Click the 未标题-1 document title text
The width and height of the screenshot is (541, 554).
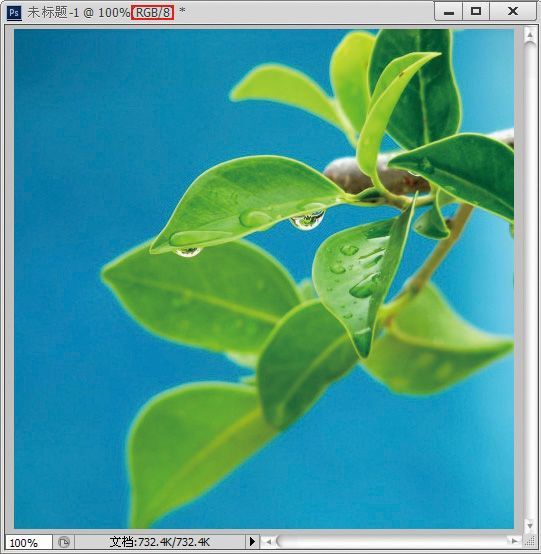[x=53, y=13]
